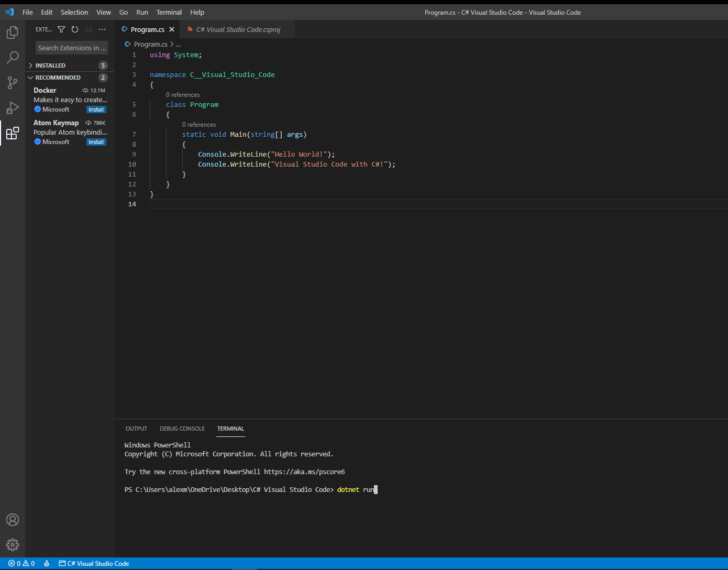Click errors and warnings status indicator
This screenshot has width=728, height=570.
(x=21, y=563)
